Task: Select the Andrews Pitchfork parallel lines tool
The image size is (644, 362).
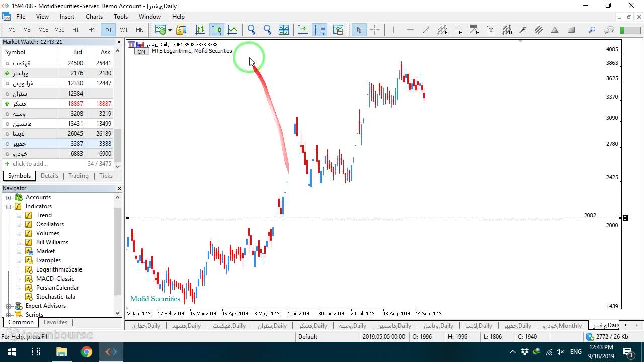Action: click(x=539, y=30)
